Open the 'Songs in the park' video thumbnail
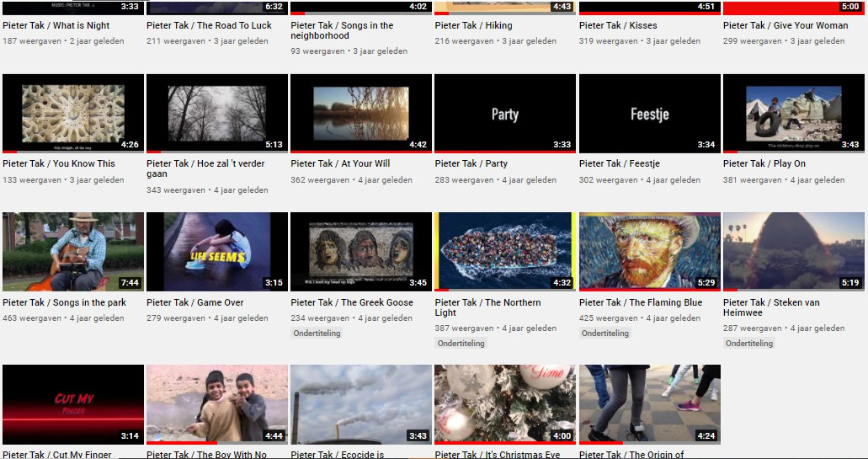868x459 pixels. pyautogui.click(x=73, y=251)
